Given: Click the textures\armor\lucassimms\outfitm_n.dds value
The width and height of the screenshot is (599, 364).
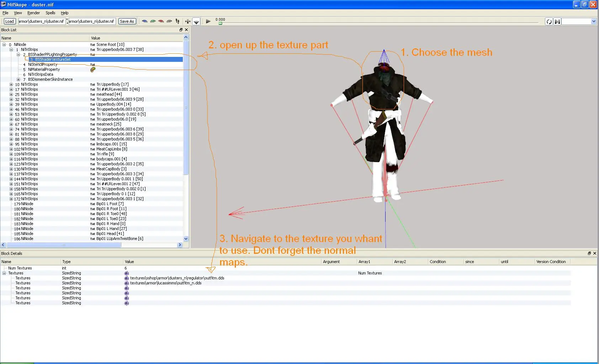Looking at the screenshot, I should [166, 283].
